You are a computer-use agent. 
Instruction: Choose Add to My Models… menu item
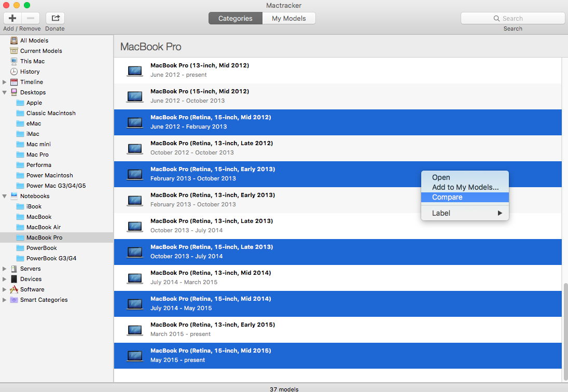click(x=465, y=187)
